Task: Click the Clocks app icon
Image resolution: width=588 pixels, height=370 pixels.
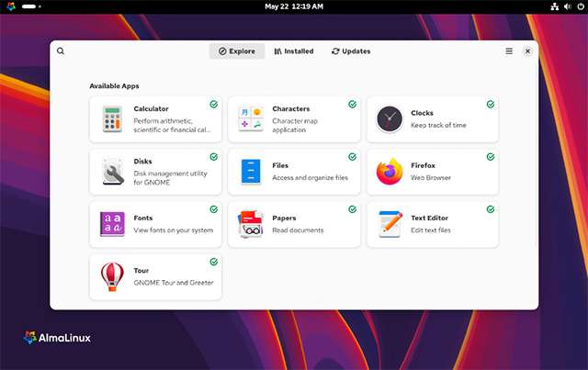Action: coord(390,119)
